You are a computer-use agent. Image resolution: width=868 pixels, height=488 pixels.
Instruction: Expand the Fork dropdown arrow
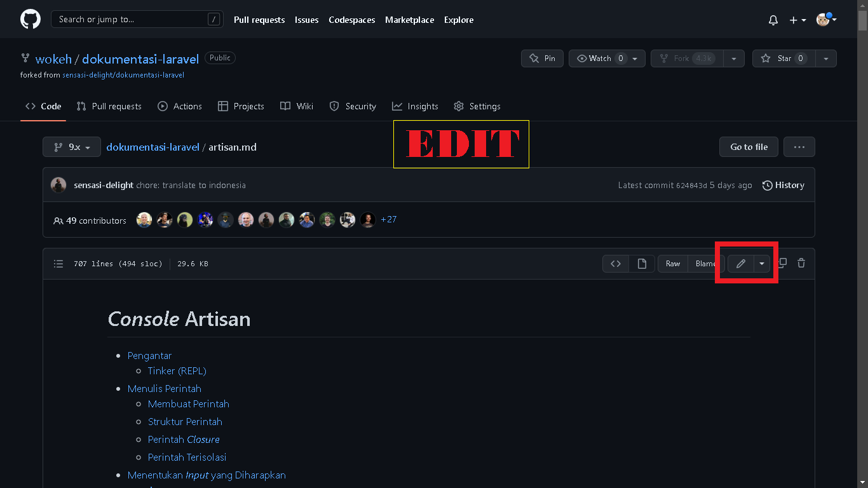(x=734, y=58)
